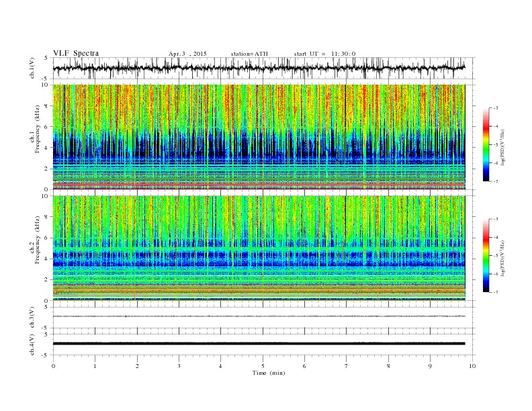The width and height of the screenshot is (532, 411).
Task: Click the ch.1 voltage waveform trace
Action: pos(259,68)
